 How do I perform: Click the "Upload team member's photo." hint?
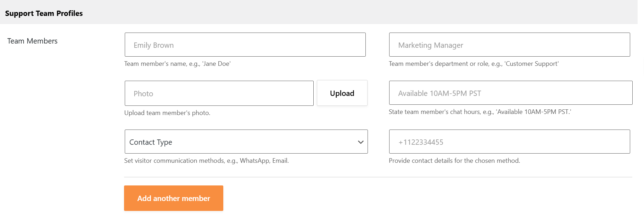[167, 113]
